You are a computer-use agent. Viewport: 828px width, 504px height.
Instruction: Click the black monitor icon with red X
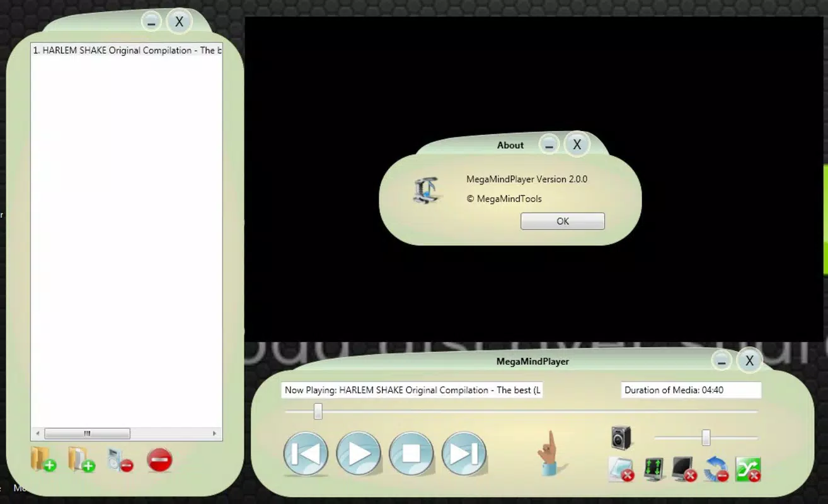[x=684, y=470]
